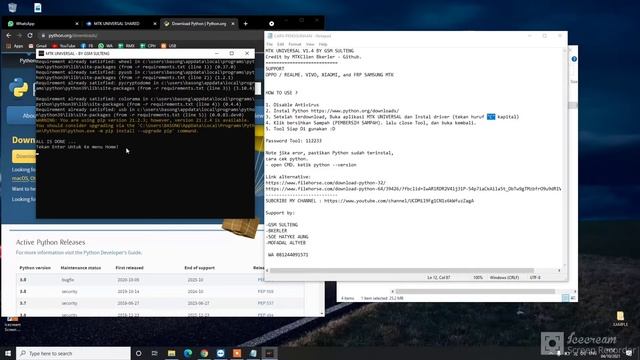Open a new Chrome tab

pyautogui.click(x=245, y=24)
